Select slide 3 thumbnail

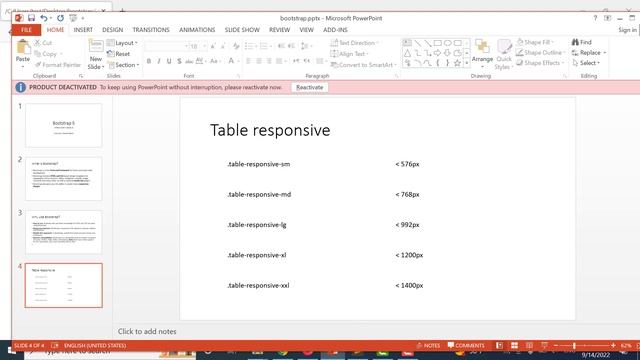point(64,232)
